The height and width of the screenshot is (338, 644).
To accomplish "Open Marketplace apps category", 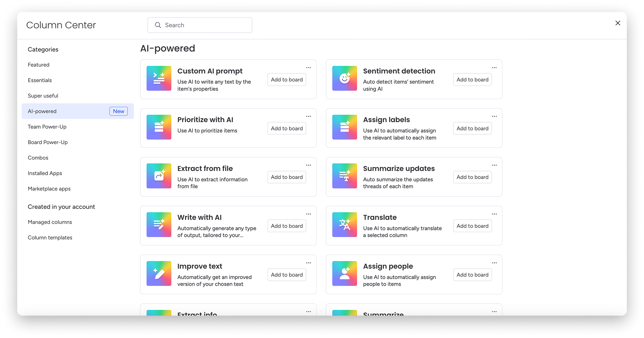I will pos(78,189).
